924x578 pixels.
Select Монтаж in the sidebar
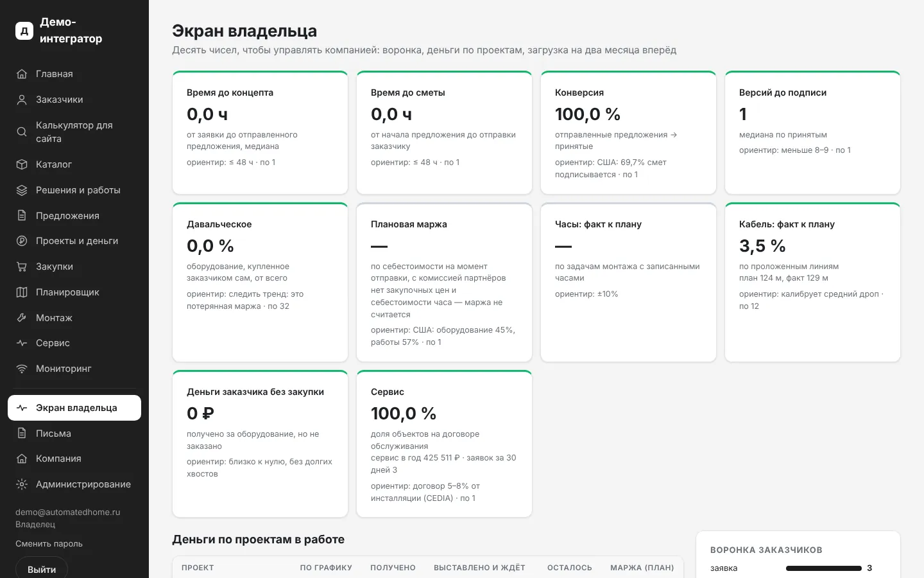click(74, 318)
